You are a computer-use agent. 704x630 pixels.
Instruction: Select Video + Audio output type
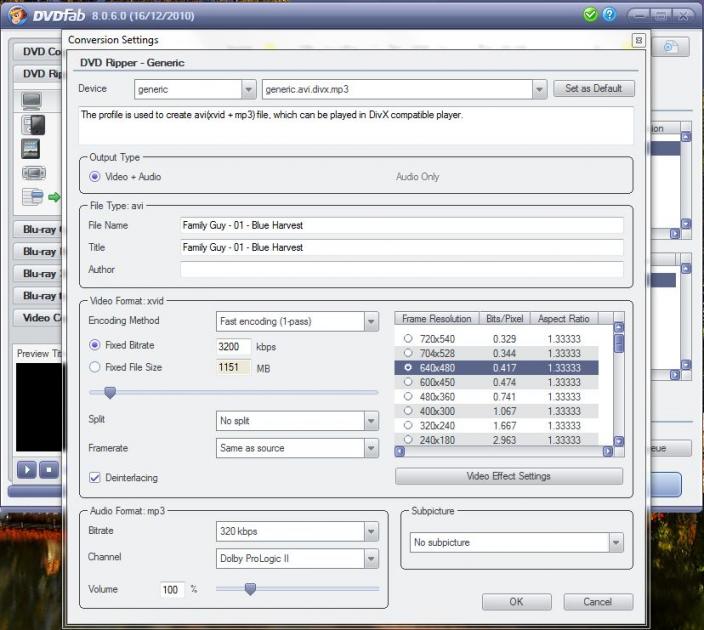point(94,176)
